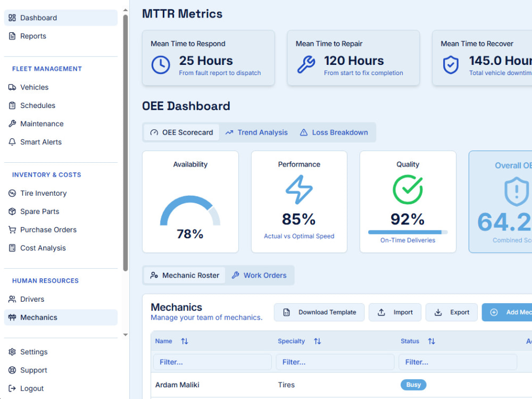Open Tire Inventory link
Screen dimensions: 532x399
[61, 194]
